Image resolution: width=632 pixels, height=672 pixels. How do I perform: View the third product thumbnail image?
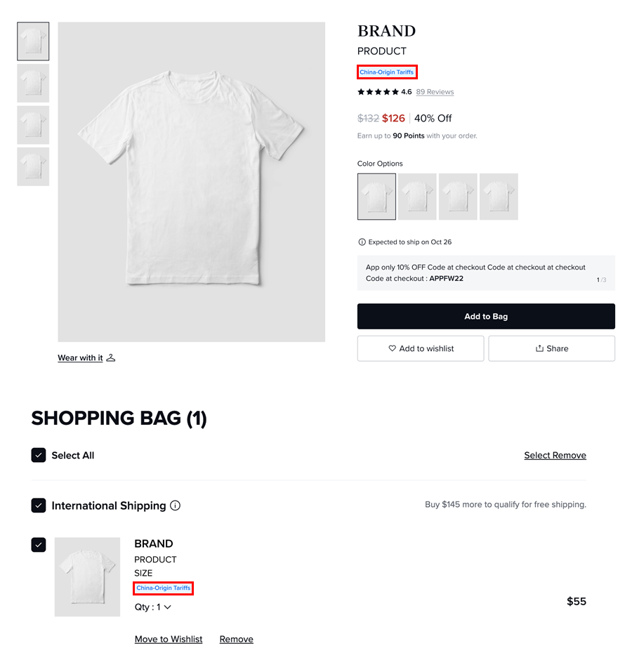click(x=33, y=125)
